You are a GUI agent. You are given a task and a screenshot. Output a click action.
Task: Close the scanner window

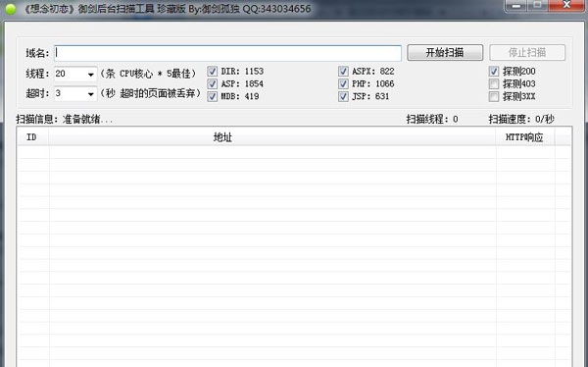click(x=566, y=5)
